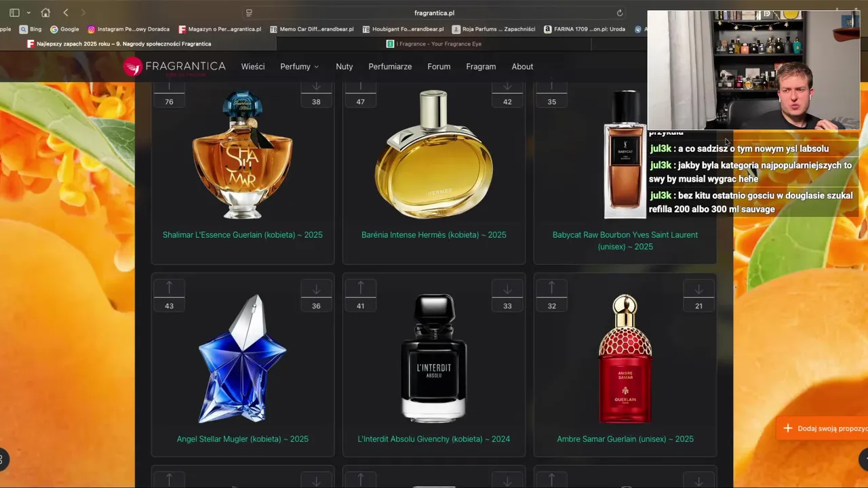868x488 pixels.
Task: Downvote Angel Stellar Mugler with down arrow
Action: coord(316,289)
